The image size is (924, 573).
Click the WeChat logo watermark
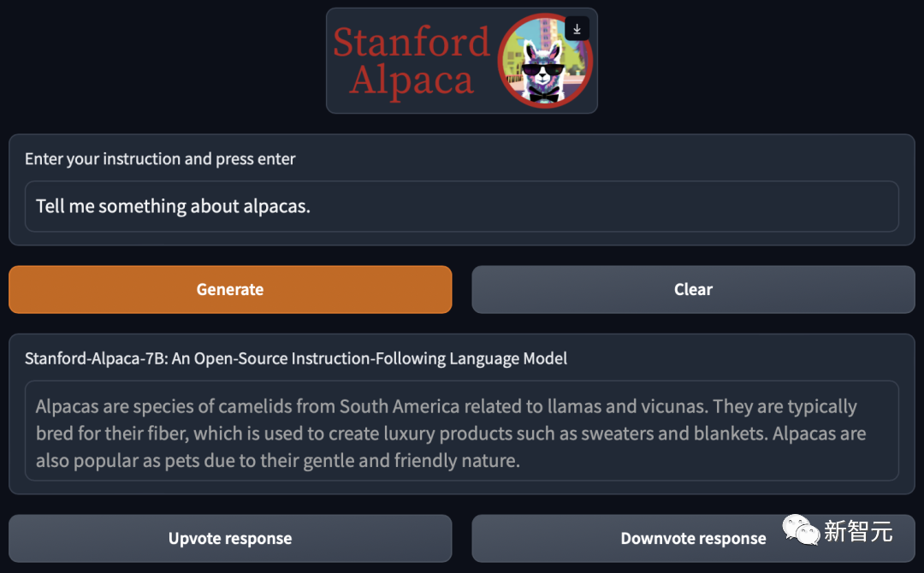802,531
